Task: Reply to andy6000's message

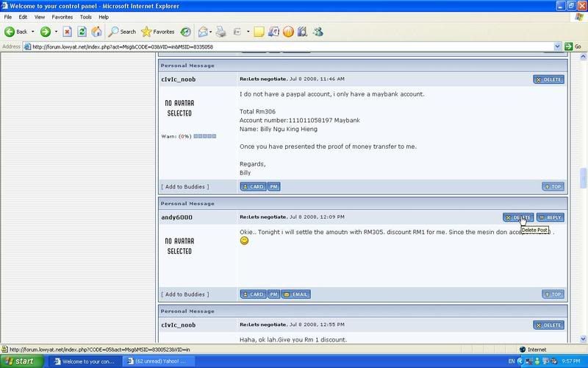Action: pos(551,217)
